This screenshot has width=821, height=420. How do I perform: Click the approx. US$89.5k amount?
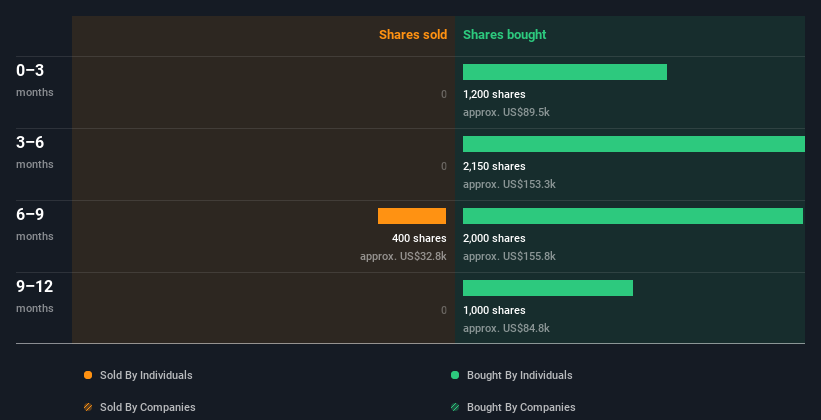[x=506, y=112]
